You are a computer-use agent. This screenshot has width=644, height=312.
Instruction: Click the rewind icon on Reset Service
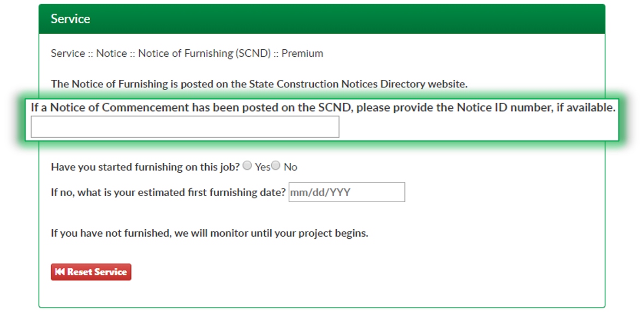pyautogui.click(x=59, y=272)
